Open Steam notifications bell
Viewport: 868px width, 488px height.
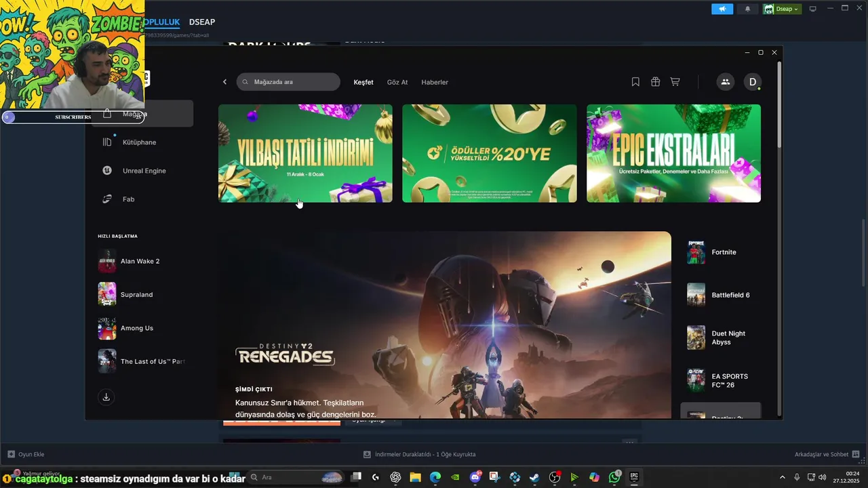tap(748, 9)
